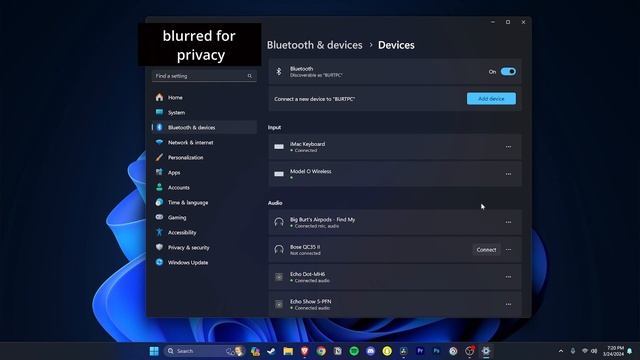Click the Bose QC35 II headphone icon

click(x=279, y=249)
